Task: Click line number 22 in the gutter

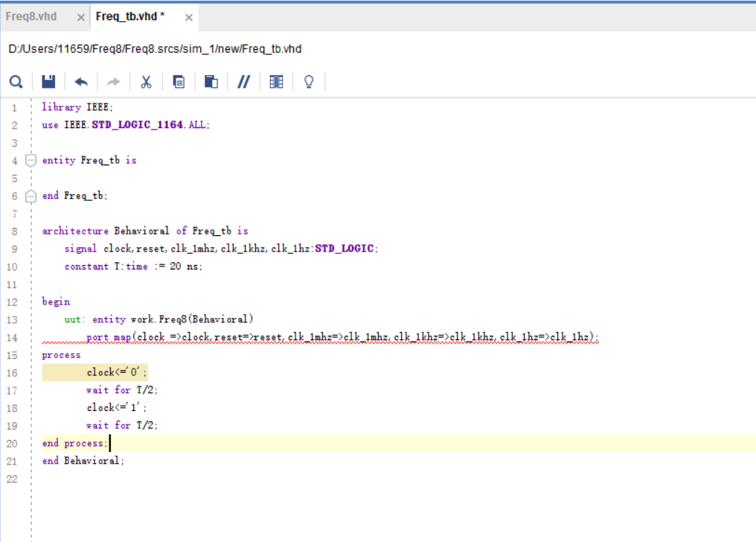Action: [x=12, y=479]
